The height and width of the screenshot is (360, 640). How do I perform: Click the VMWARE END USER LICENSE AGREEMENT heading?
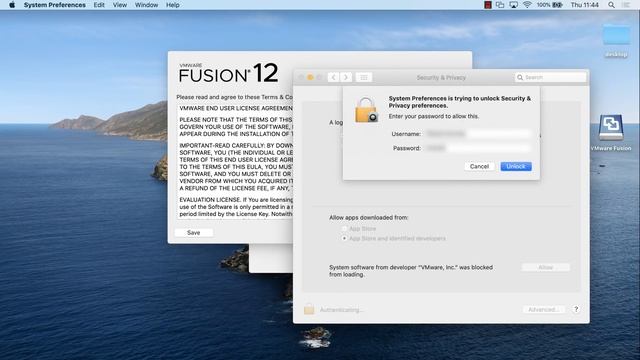pos(236,108)
